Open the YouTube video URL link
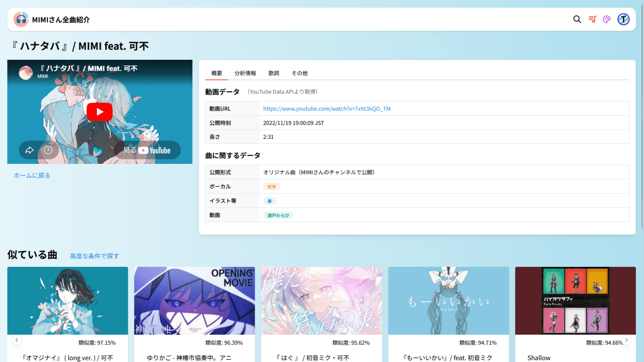This screenshot has width=644, height=362. click(326, 109)
